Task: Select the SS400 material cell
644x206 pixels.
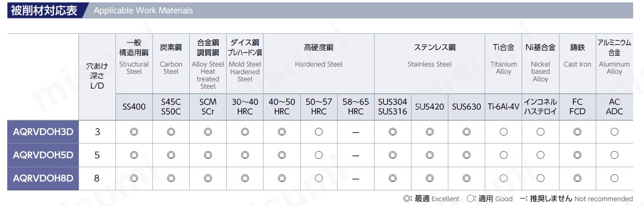Action: (134, 107)
